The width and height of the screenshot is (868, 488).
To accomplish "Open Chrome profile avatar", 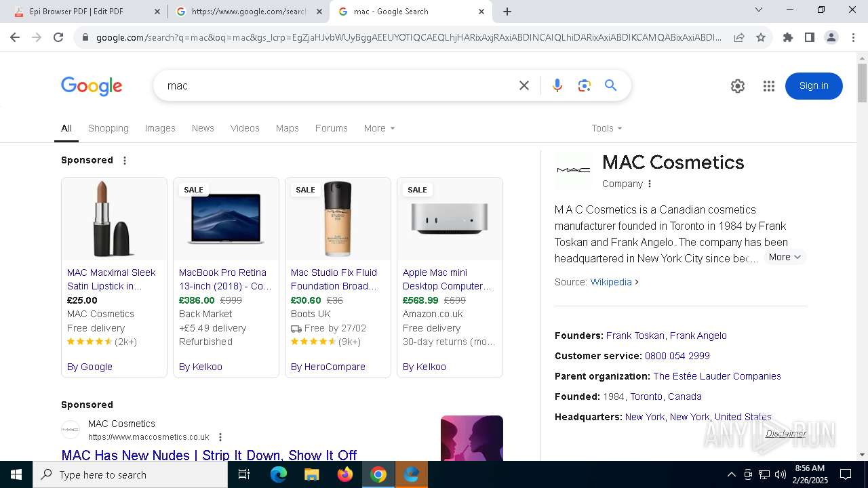I will pos(831,37).
